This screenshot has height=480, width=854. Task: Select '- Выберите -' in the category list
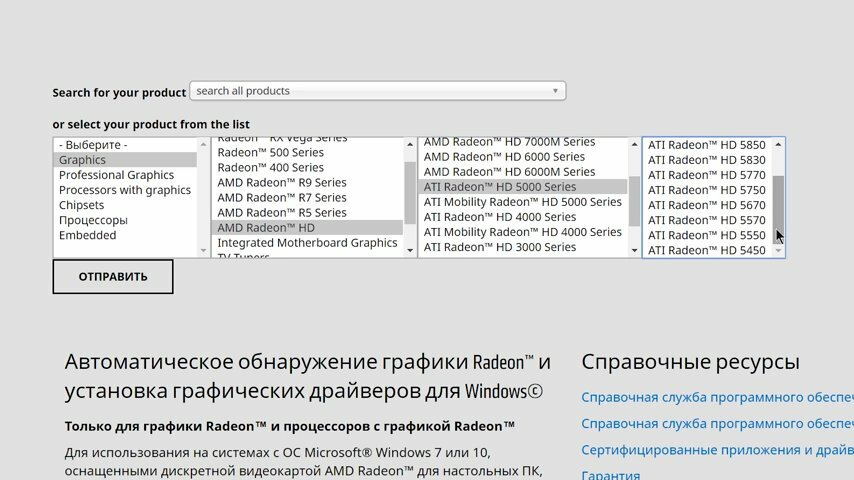125,145
